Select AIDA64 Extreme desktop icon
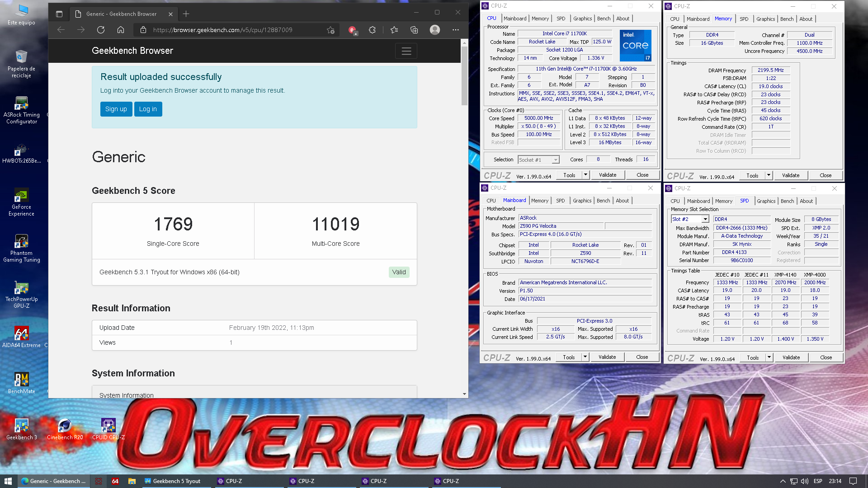The image size is (868, 488). point(21,337)
